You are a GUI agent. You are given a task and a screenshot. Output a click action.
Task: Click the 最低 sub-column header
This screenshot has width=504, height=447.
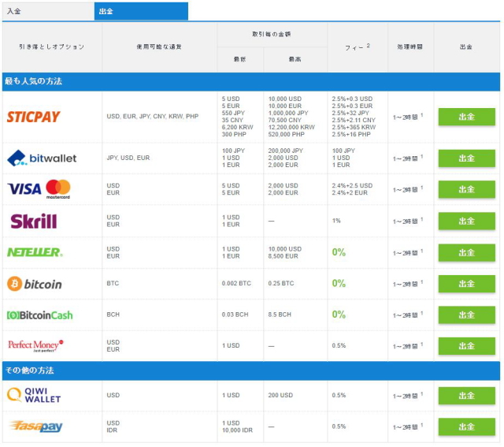pos(239,59)
